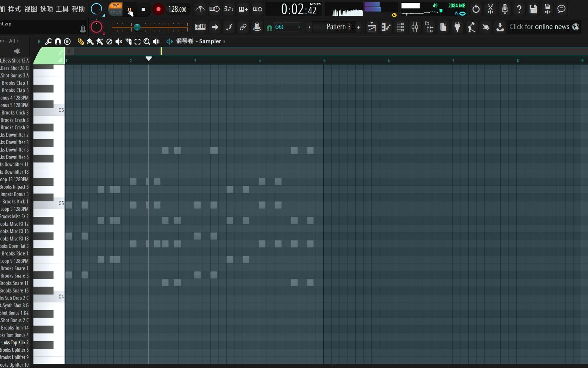Select the Slice tool in piano roll
Image resolution: width=588 pixels, height=368 pixels.
click(x=128, y=42)
